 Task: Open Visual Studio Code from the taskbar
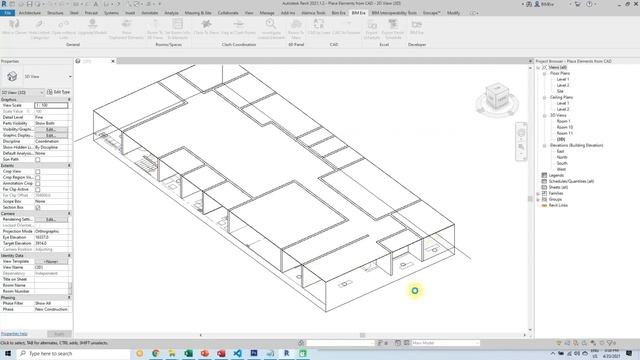[237, 353]
